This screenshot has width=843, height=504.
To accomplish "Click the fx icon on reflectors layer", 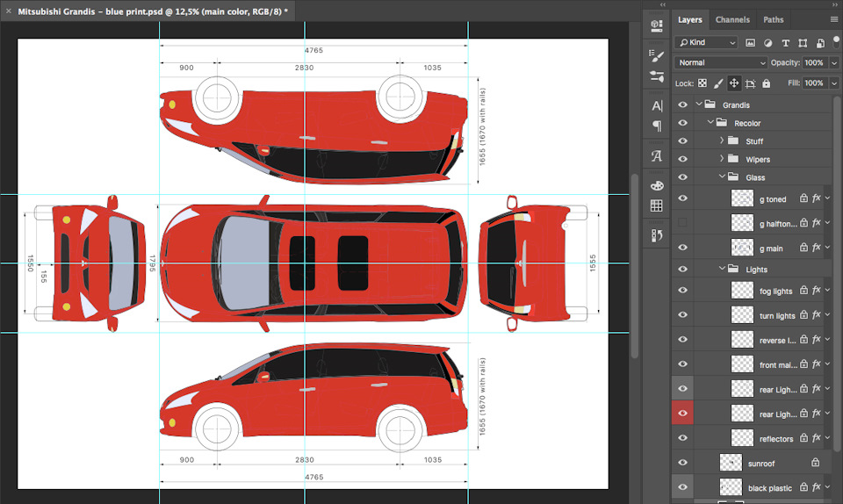I will tap(816, 438).
